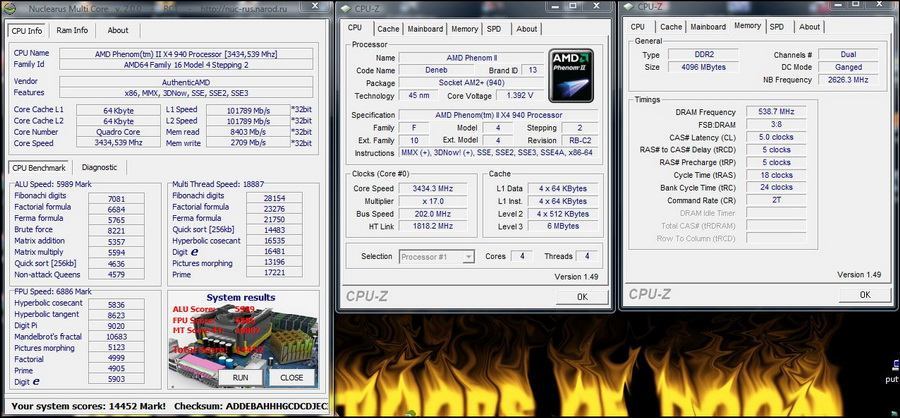
Task: Click the CAS# Latency value 5.0 clocks
Action: pyautogui.click(x=776, y=137)
